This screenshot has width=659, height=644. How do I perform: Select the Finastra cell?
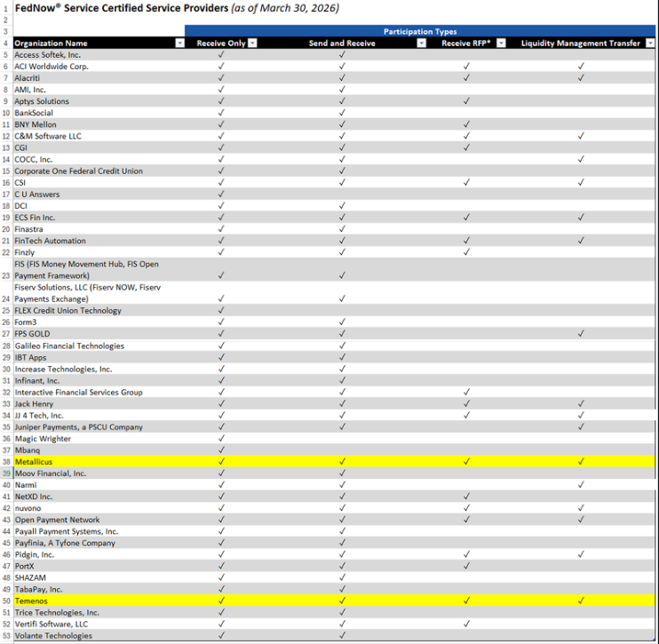99,229
